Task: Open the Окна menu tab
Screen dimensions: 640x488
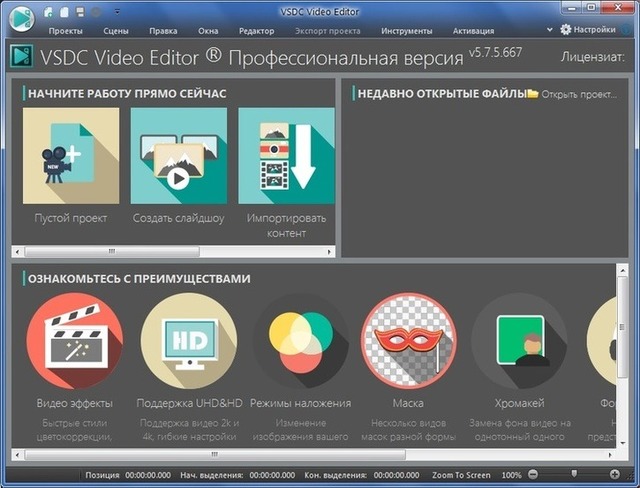Action: (208, 31)
